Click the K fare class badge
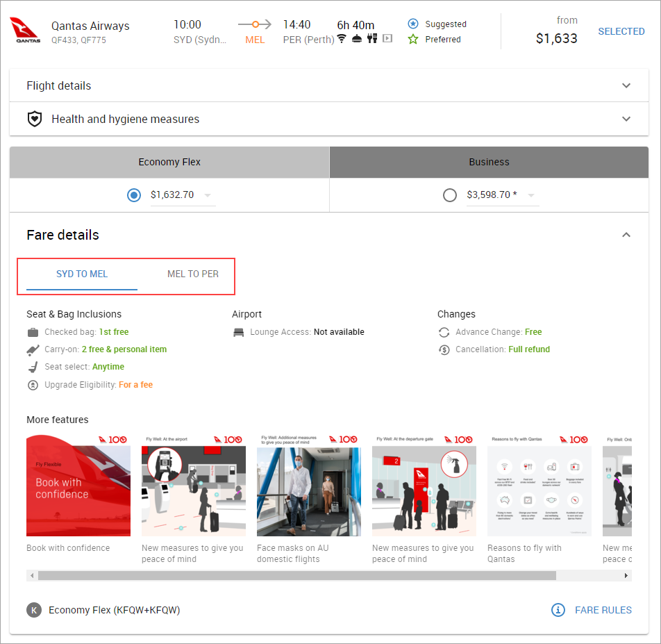The height and width of the screenshot is (644, 661). [34, 610]
